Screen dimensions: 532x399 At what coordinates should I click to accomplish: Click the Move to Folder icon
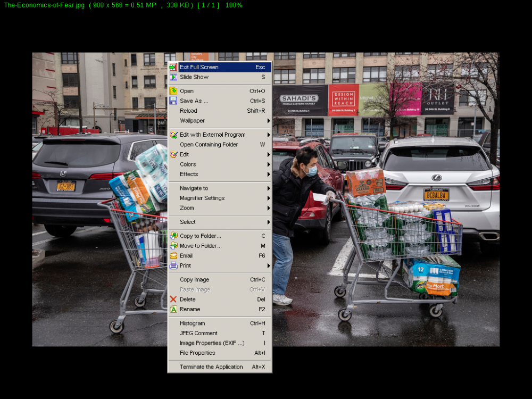[173, 246]
